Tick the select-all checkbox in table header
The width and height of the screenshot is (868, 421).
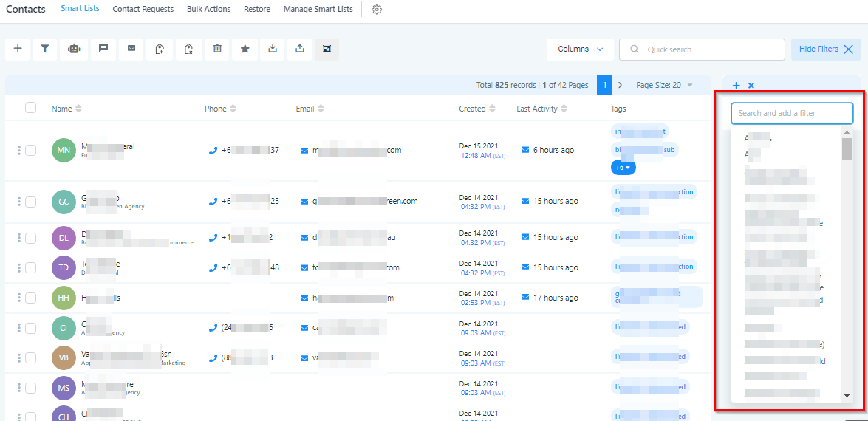coord(30,108)
